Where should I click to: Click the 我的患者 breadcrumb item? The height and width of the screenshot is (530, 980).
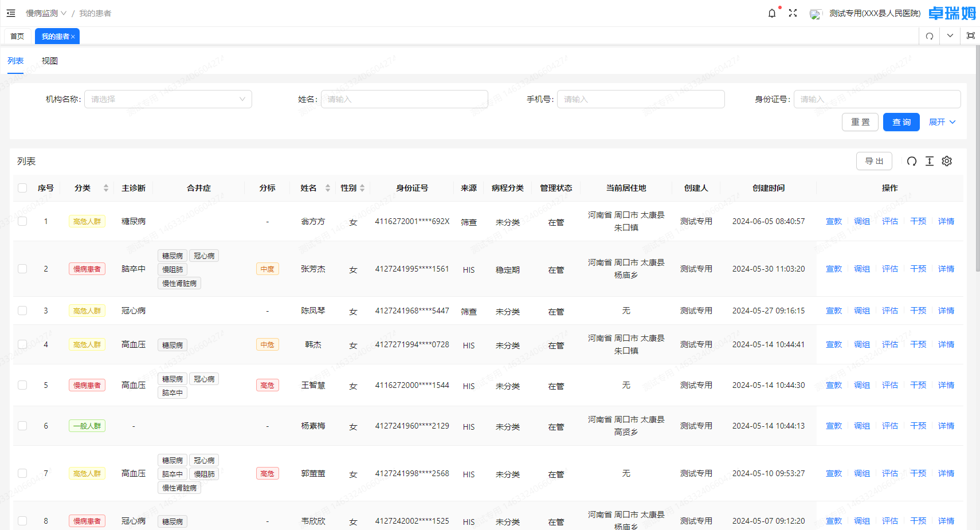click(x=95, y=13)
